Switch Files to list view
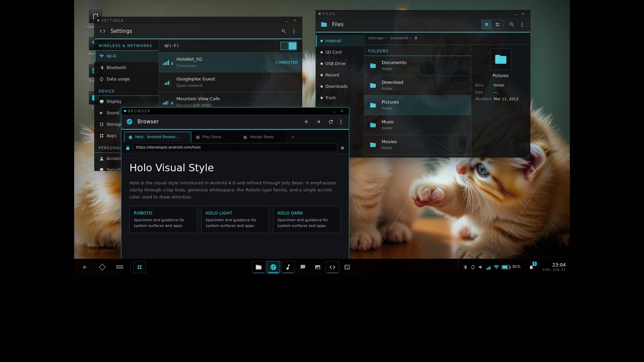Viewport: 644px width, 362px height. [487, 24]
